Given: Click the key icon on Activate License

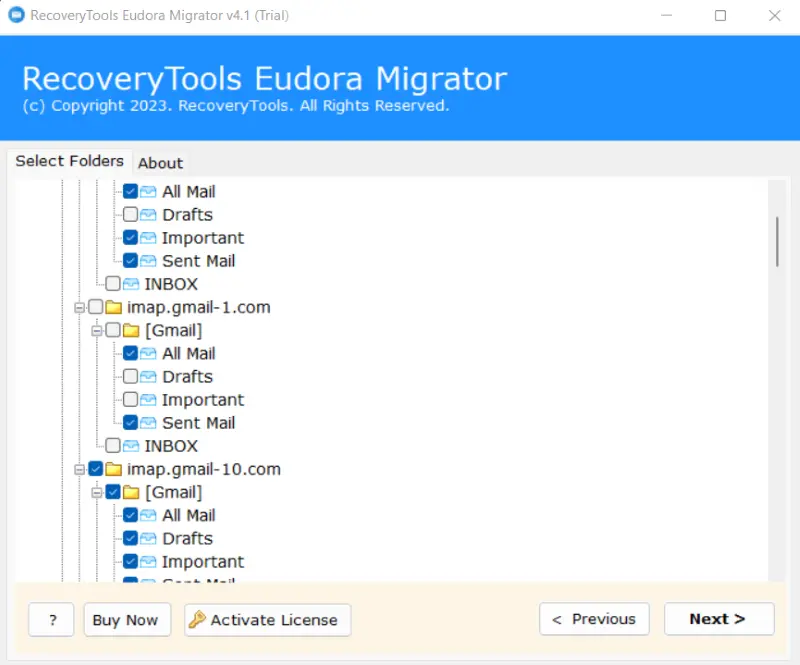Looking at the screenshot, I should click(x=197, y=619).
